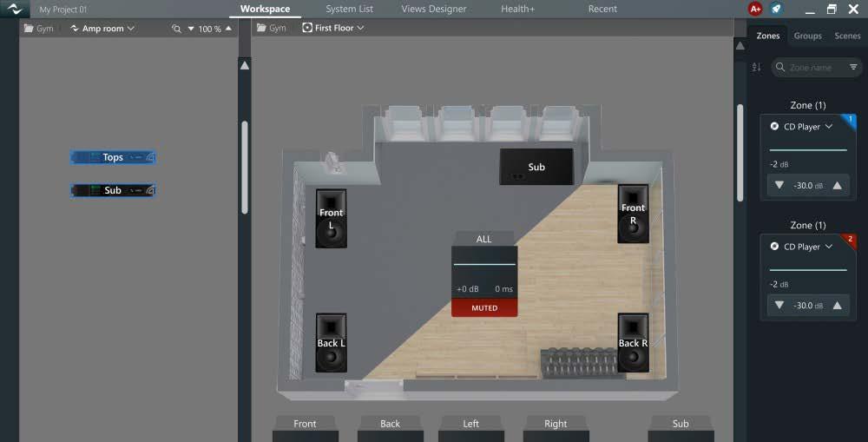Click the Gym folder icon in floor view
Viewport: 868px width, 442px height.
click(261, 28)
